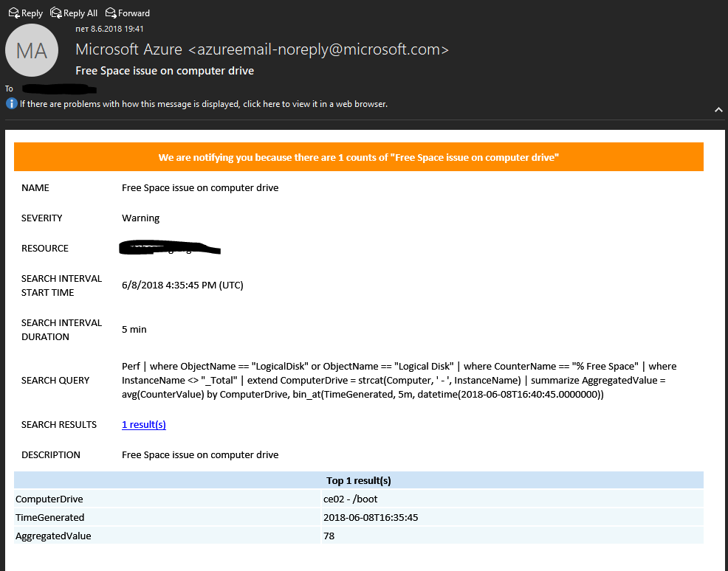Click the search query text starting with Perf
This screenshot has width=728, height=571.
click(x=399, y=380)
